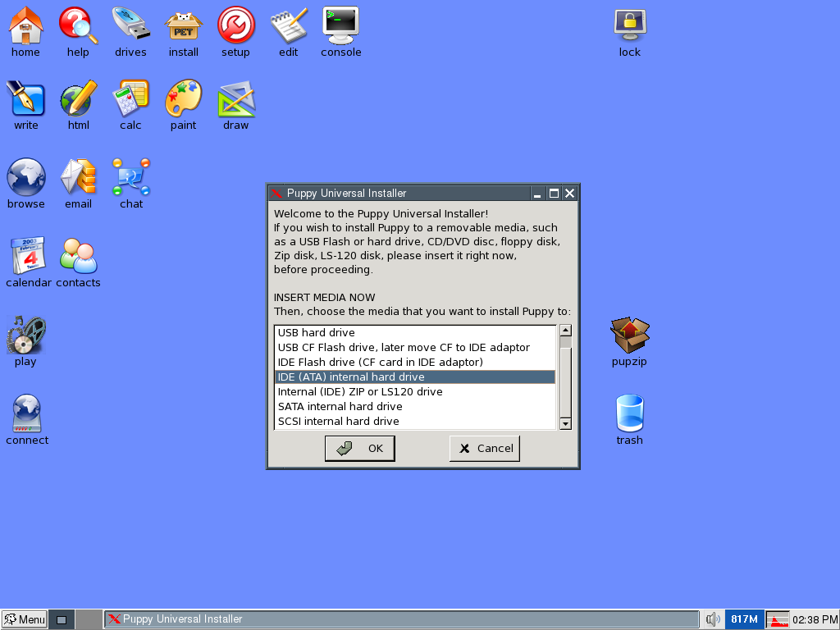Choose 'IDE Flash drive (CF card in IDE adaptor)'
Image resolution: width=840 pixels, height=630 pixels.
[x=415, y=362]
